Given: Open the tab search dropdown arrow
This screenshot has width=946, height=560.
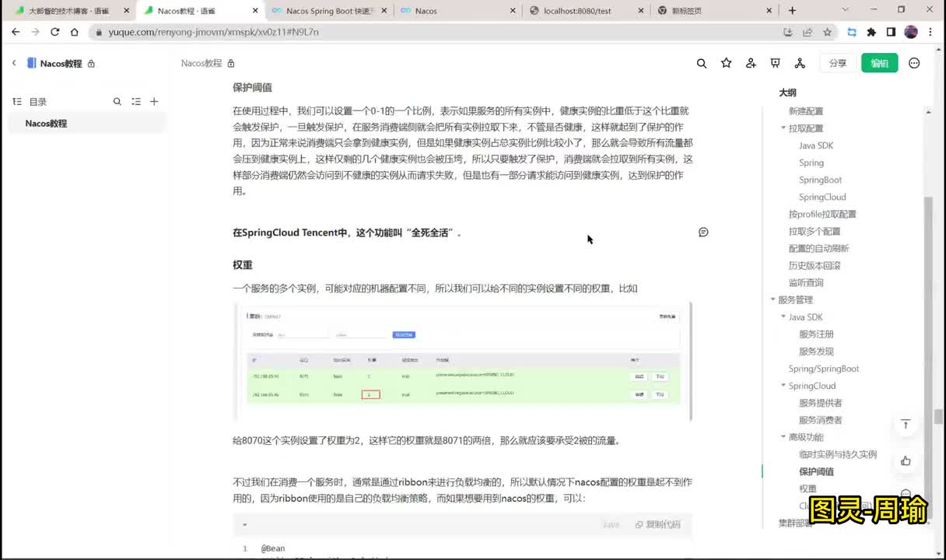Looking at the screenshot, I should click(846, 10).
